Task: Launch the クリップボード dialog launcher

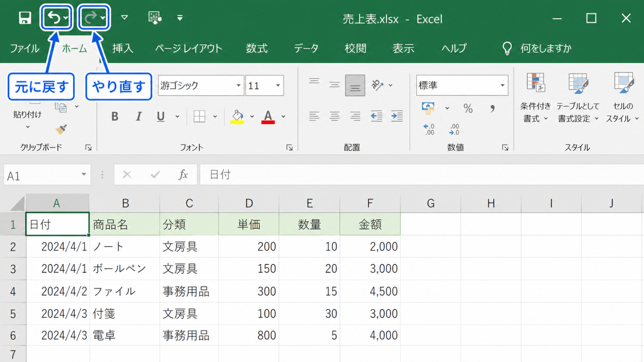Action: pos(88,148)
